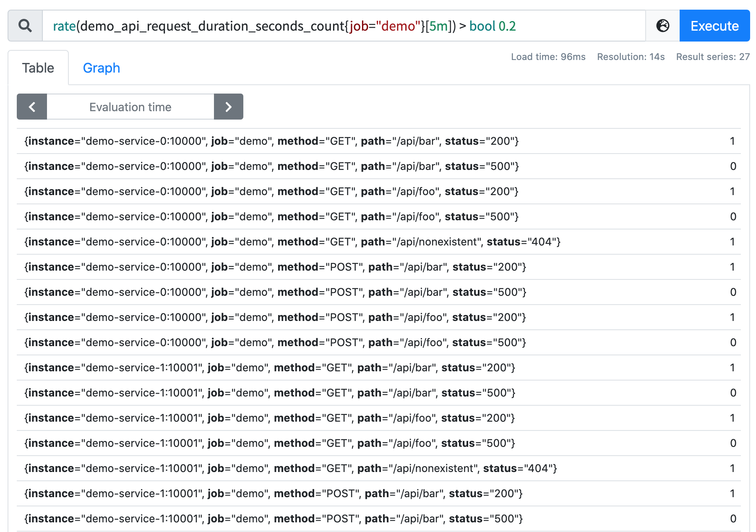Focus the Evaluation time field
The width and height of the screenshot is (756, 532).
[130, 107]
